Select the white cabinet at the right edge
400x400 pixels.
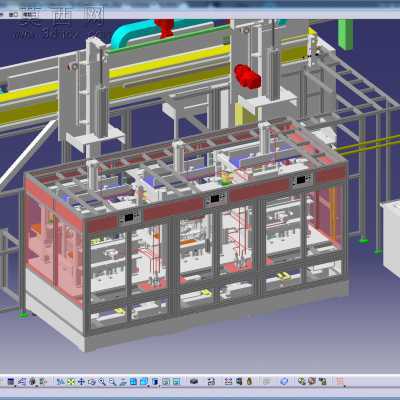[x=391, y=237]
